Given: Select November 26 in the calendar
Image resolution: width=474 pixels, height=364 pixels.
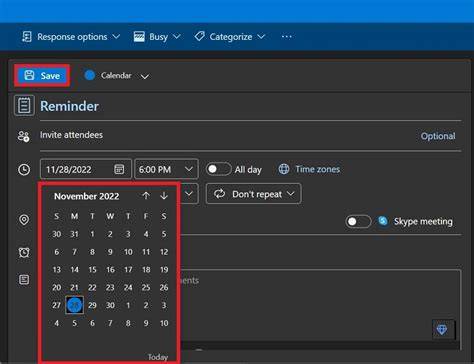Looking at the screenshot, I should point(164,287).
